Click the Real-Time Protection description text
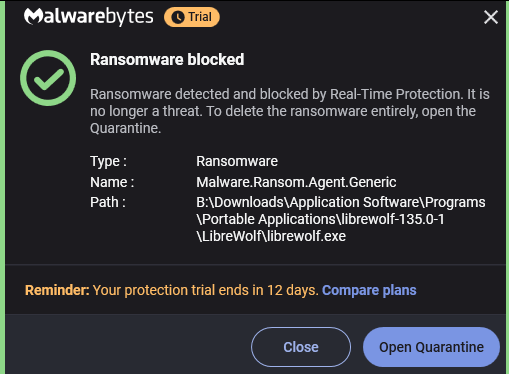This screenshot has width=509, height=374. click(290, 111)
